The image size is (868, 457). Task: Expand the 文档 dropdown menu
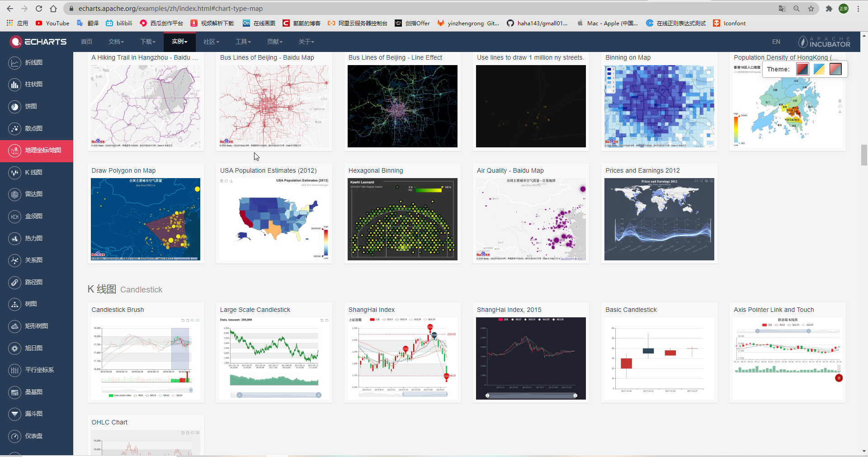[x=116, y=42]
